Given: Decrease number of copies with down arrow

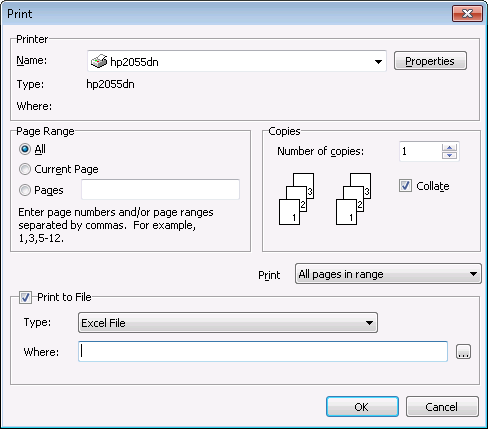Looking at the screenshot, I should [449, 155].
